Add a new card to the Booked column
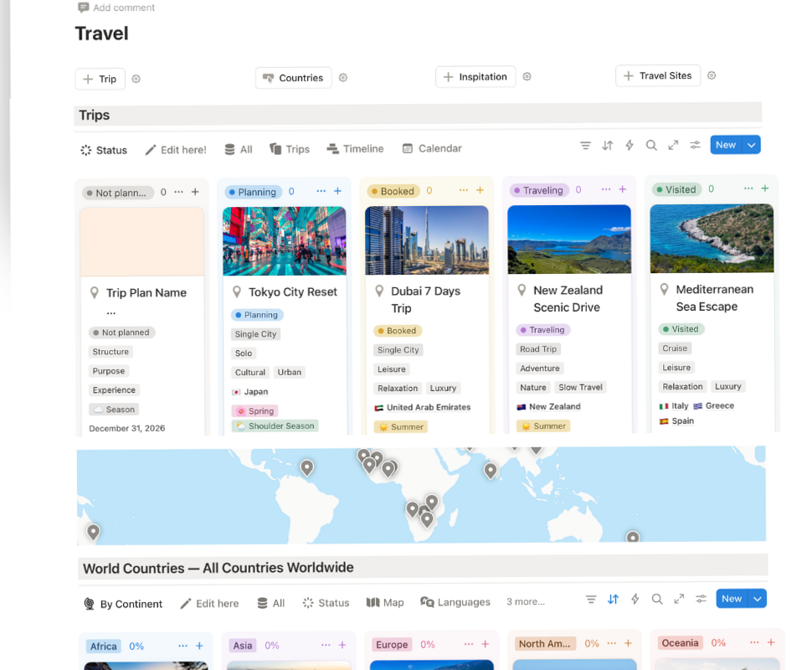812x670 pixels. point(480,190)
